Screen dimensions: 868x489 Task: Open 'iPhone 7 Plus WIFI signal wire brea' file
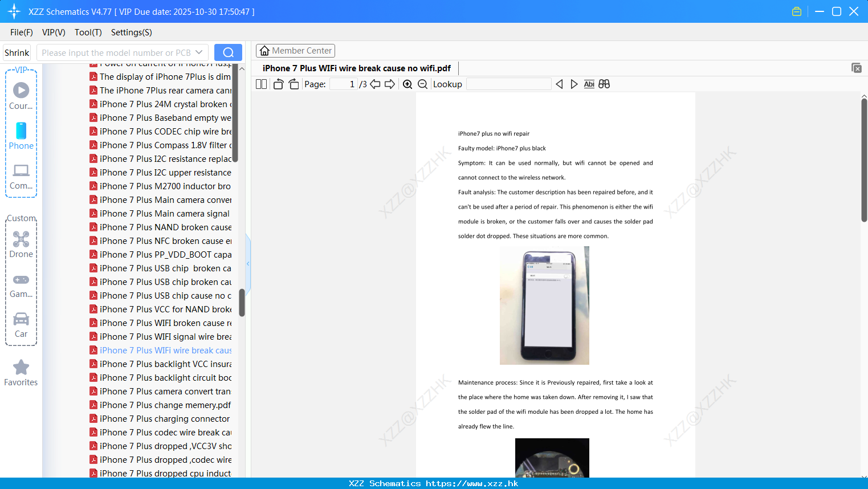click(x=160, y=337)
